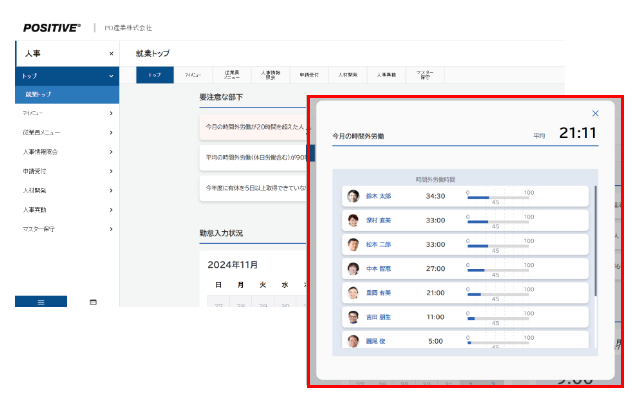Expand マイメニュー chevron in sidebar
The height and width of the screenshot is (400, 640).
tap(111, 113)
